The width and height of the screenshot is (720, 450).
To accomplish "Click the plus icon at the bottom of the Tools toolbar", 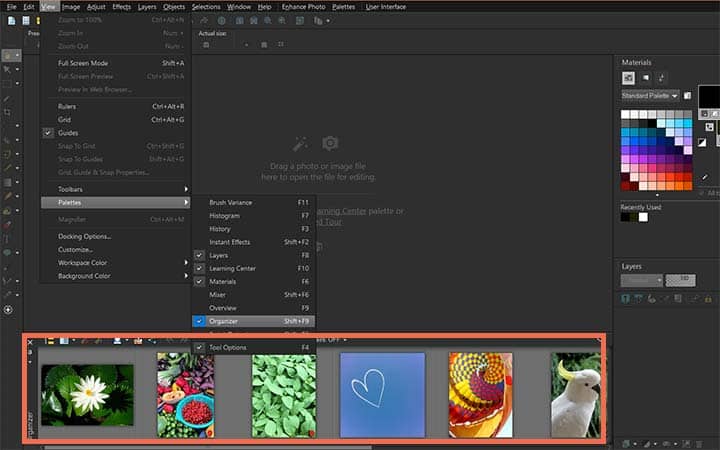I will click(x=8, y=310).
